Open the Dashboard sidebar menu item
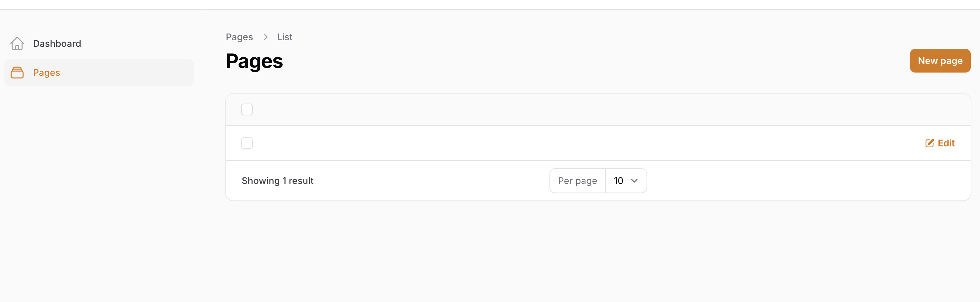Screen dimensions: 980x302 click(57, 44)
